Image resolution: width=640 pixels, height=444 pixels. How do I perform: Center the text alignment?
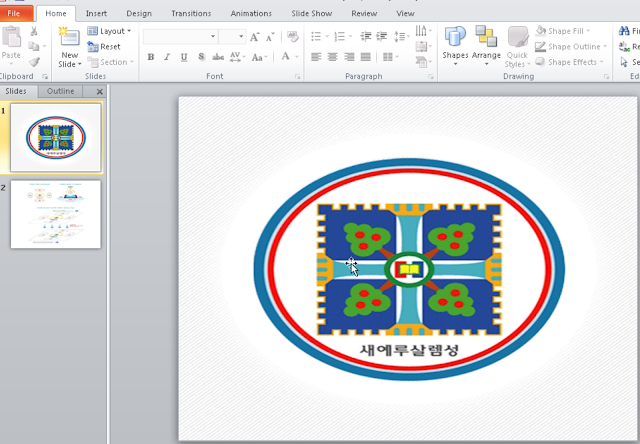332,57
